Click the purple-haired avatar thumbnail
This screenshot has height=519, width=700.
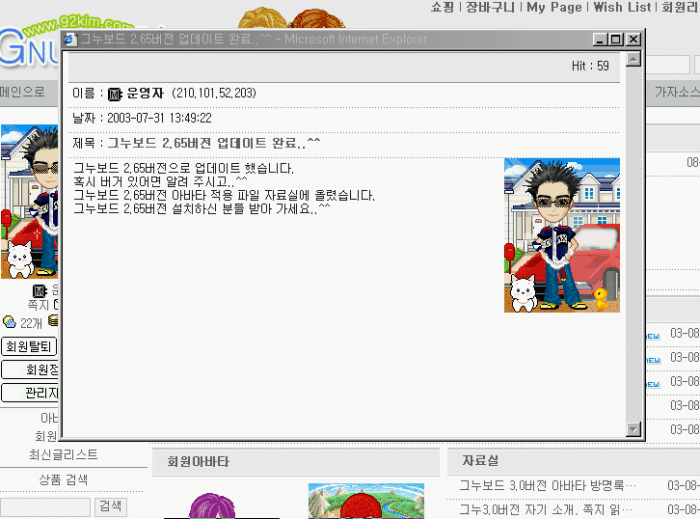[212, 506]
